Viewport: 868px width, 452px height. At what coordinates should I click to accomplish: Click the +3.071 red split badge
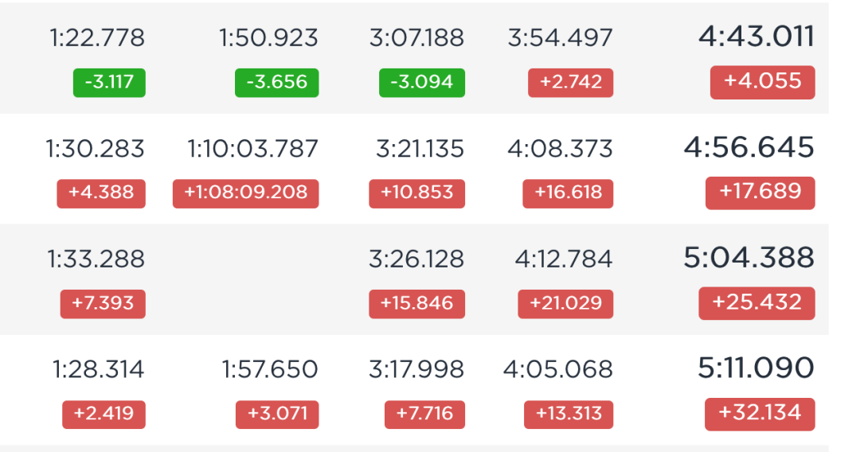[x=277, y=415]
